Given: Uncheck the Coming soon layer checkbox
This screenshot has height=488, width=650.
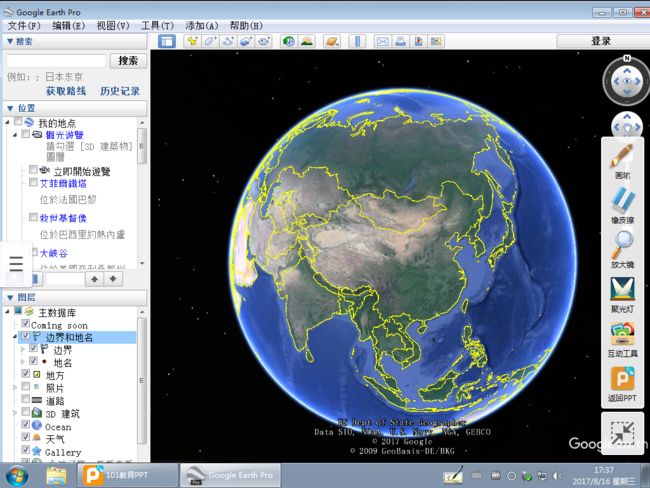Looking at the screenshot, I should pos(25,323).
